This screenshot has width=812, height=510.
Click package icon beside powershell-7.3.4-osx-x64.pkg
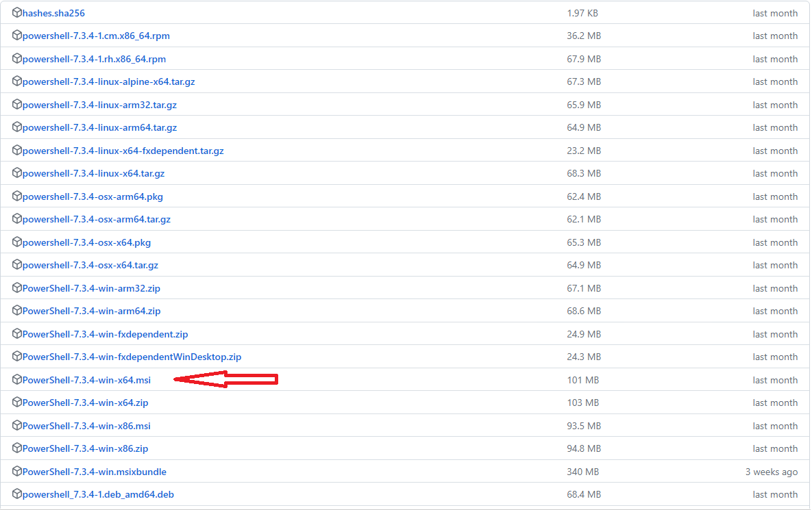[x=16, y=242]
